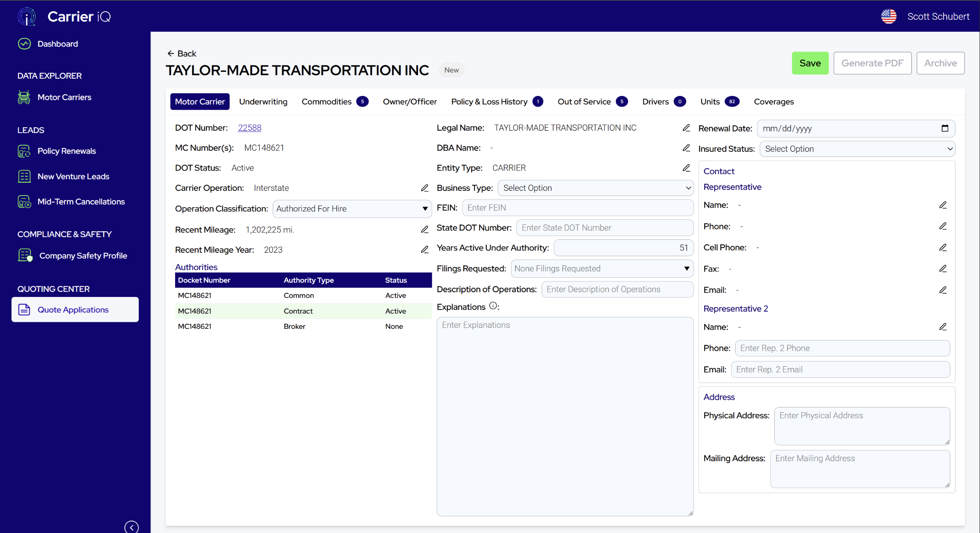
Task: Click the pencil icon beside Recent Mileage Year
Action: click(425, 250)
